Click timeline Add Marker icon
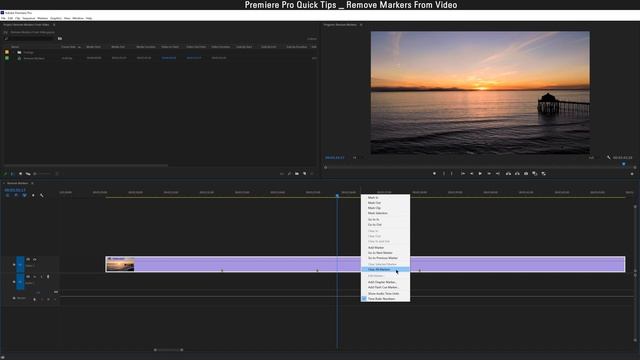 point(33,196)
